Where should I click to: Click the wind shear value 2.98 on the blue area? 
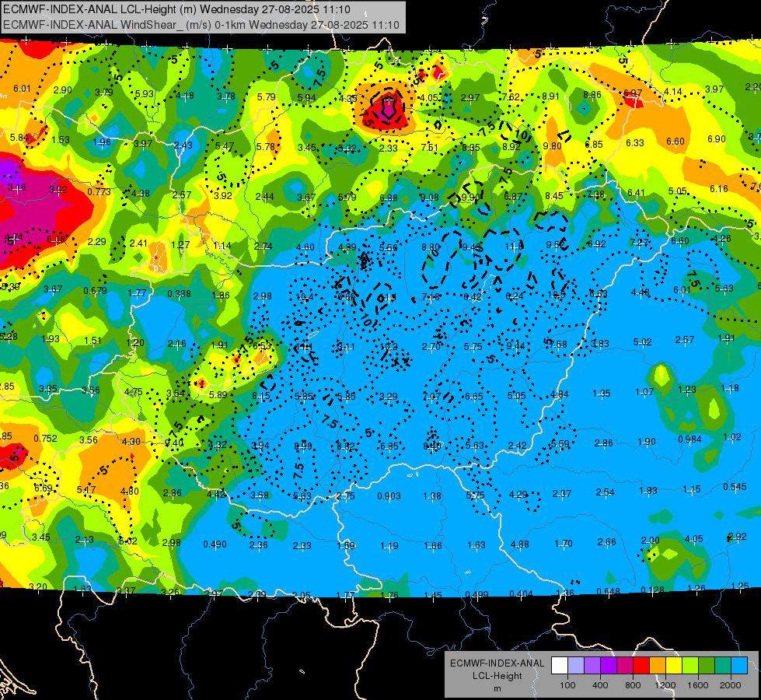coord(263,296)
